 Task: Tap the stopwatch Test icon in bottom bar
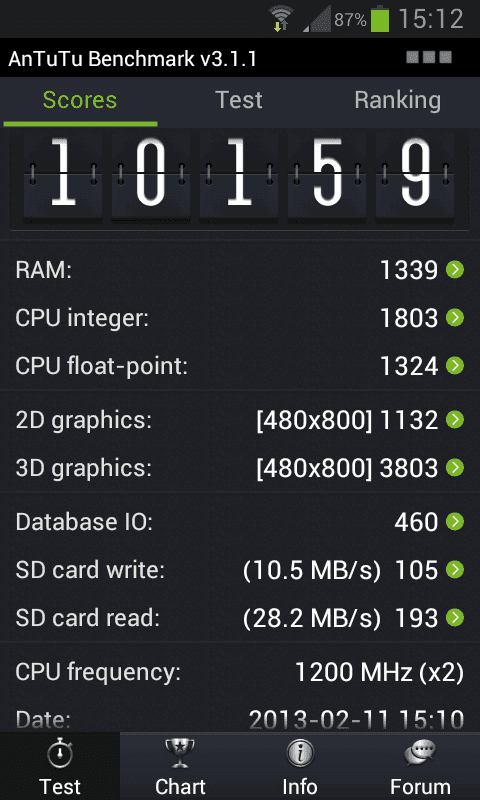[x=60, y=754]
